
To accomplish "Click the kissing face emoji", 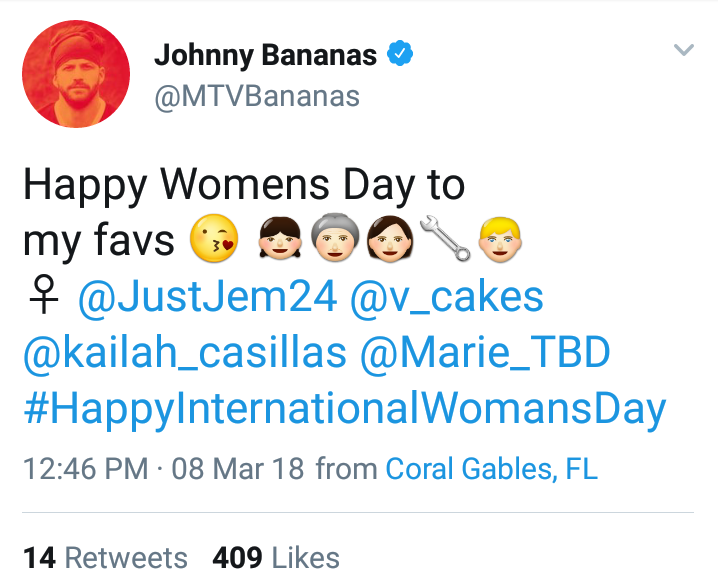I will pyautogui.click(x=214, y=238).
